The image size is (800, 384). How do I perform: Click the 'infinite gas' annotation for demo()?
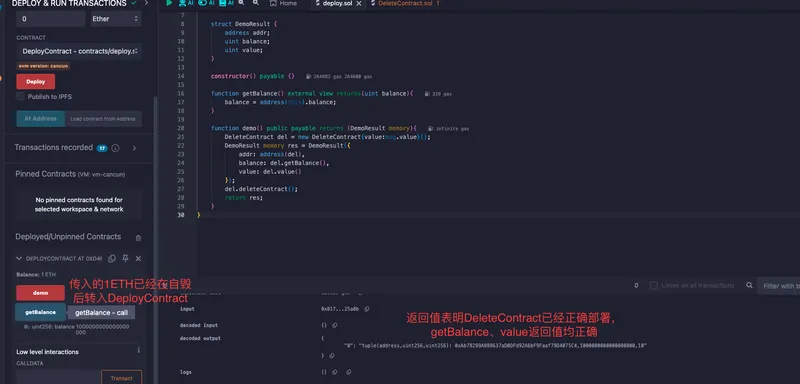pyautogui.click(x=448, y=129)
